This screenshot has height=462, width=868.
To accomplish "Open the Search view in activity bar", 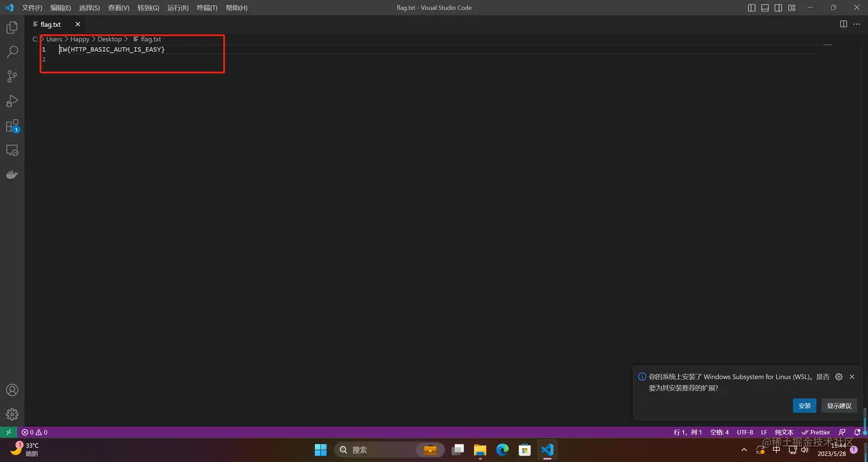I will click(x=12, y=52).
